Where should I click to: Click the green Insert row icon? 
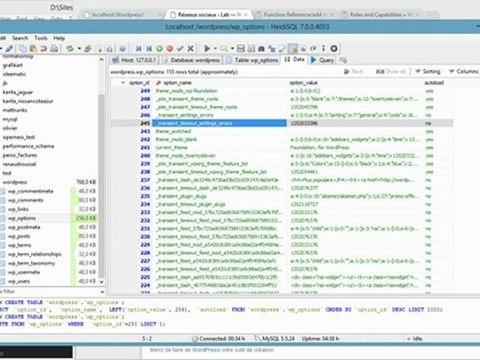159,49
